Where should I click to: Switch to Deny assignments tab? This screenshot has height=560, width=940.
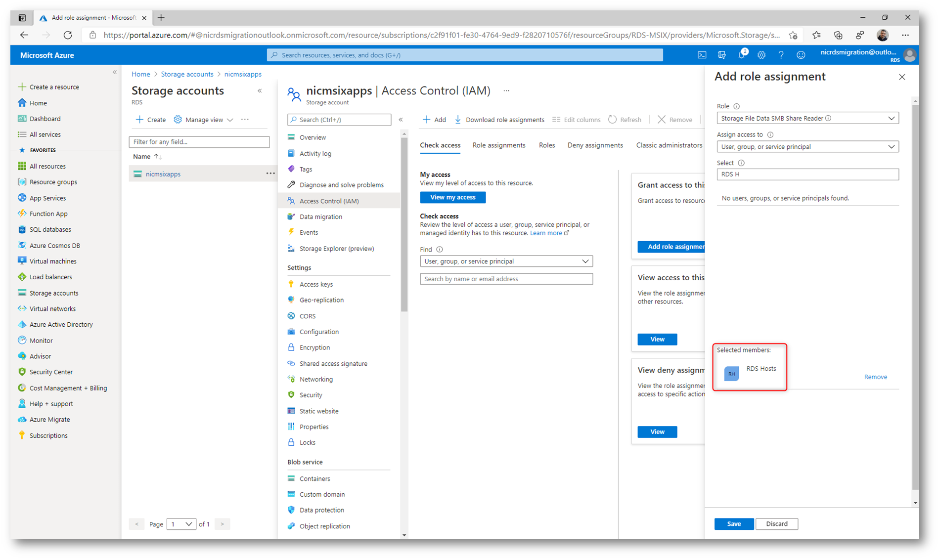[595, 145]
